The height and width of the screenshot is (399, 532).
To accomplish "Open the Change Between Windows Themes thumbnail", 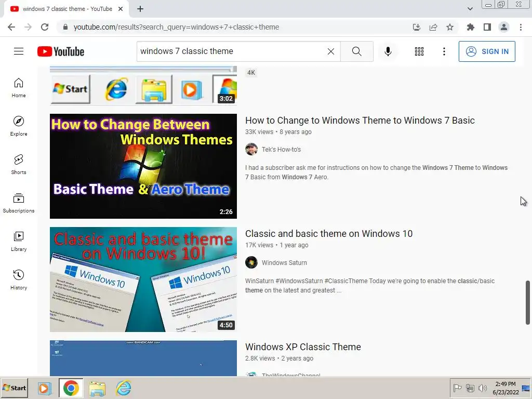I will coord(143,166).
